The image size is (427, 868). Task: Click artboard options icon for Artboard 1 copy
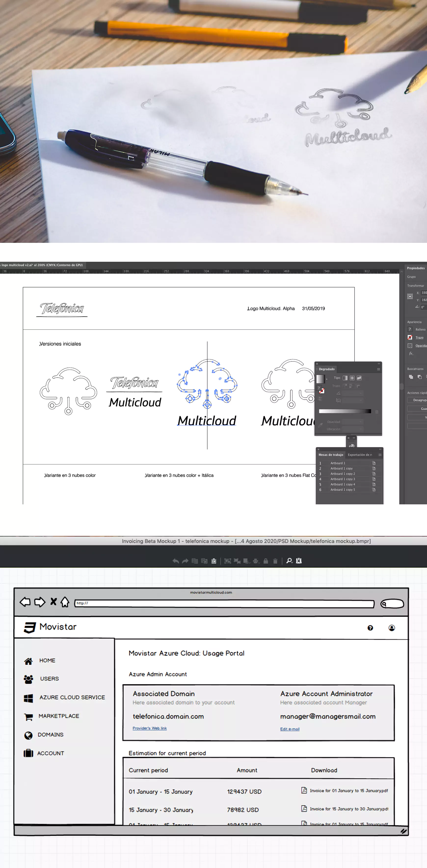pos(374,468)
